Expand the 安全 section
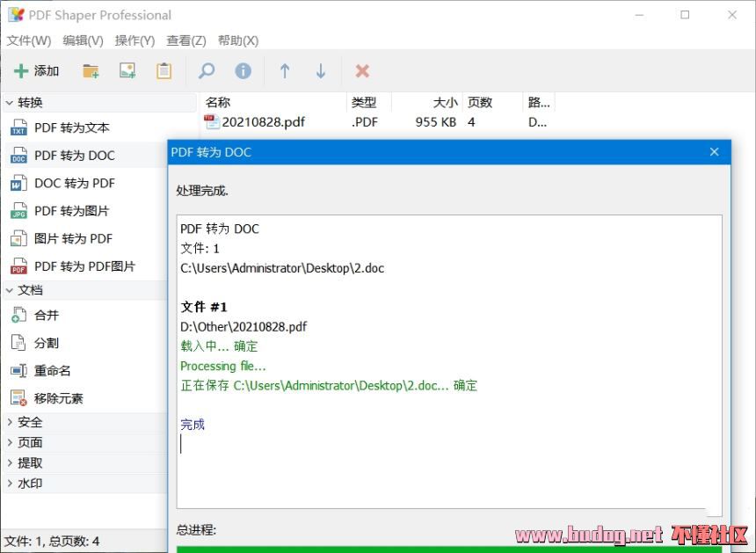This screenshot has width=756, height=553. 9,422
